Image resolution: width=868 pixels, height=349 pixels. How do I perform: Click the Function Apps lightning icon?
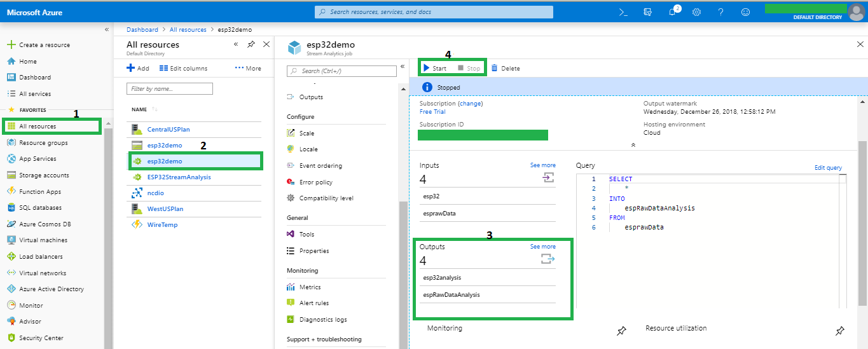tap(11, 191)
